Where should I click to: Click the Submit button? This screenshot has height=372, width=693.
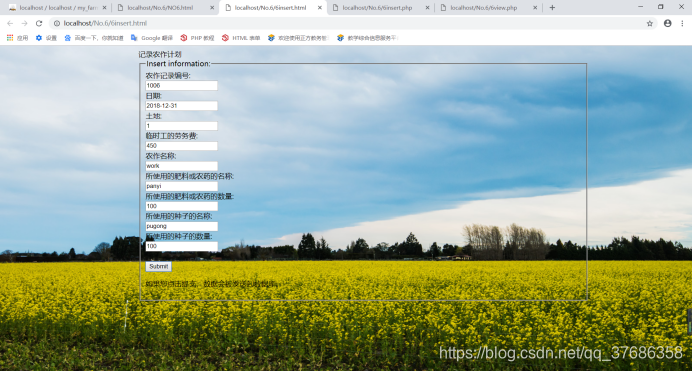pos(158,266)
